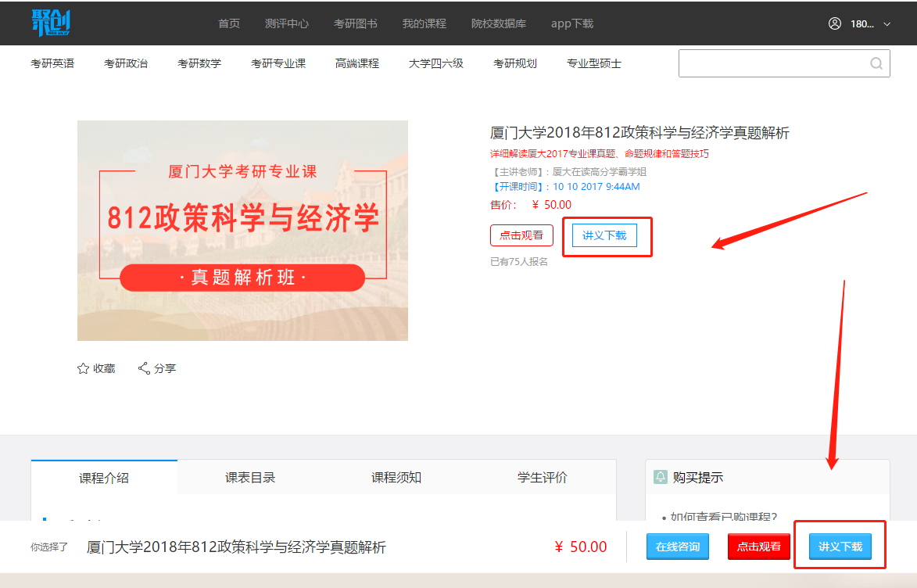Select the 考研规划 category
The width and height of the screenshot is (917, 588).
(515, 63)
